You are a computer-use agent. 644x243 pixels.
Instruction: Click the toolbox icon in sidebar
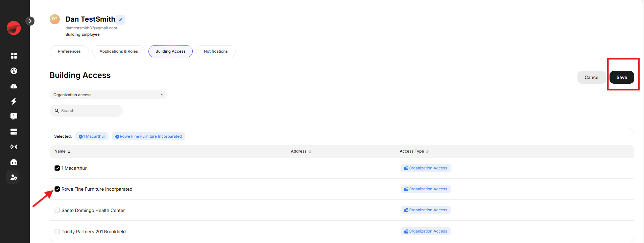pos(14,162)
